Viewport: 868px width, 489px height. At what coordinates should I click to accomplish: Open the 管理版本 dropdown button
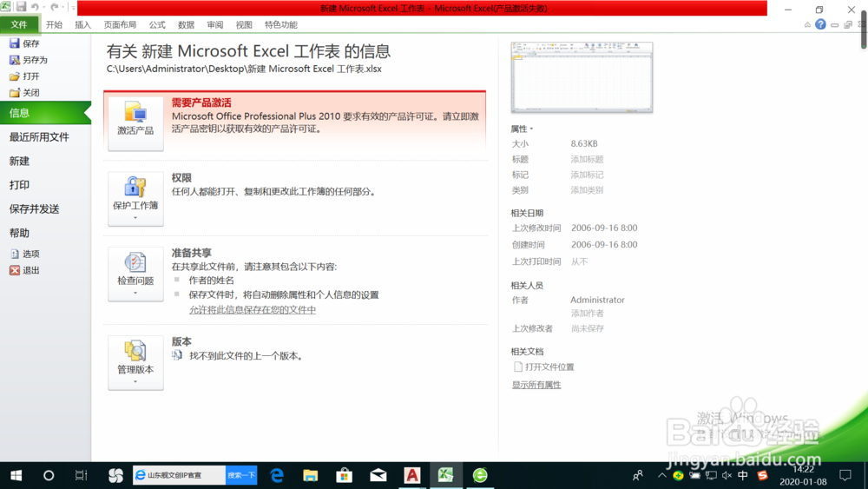pos(135,362)
